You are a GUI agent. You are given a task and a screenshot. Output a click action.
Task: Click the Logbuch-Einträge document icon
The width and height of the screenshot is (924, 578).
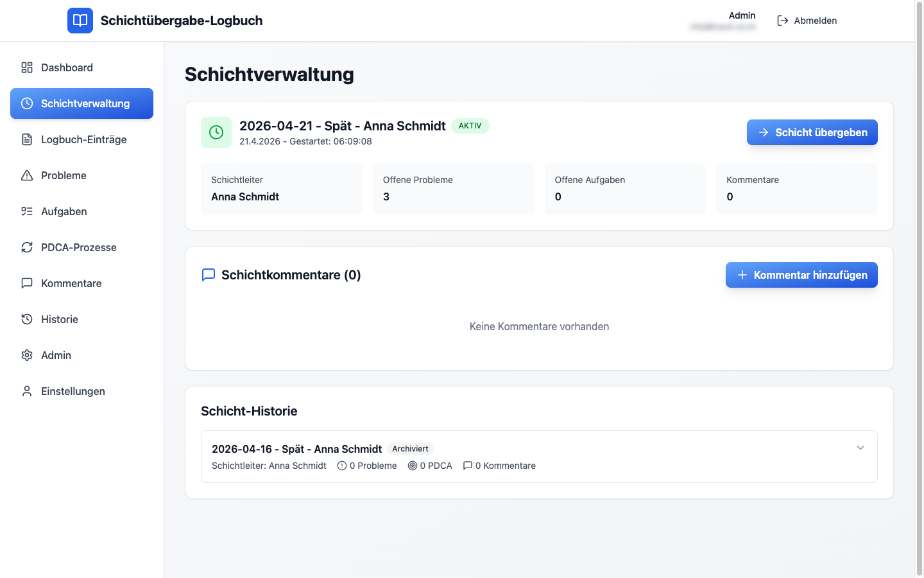(27, 139)
